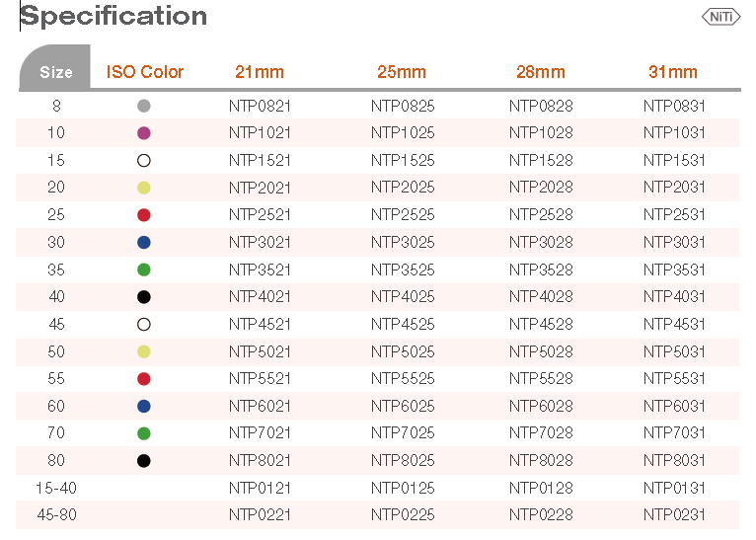Select the purple ISO color dot for size 10
The image size is (756, 540).
click(144, 132)
